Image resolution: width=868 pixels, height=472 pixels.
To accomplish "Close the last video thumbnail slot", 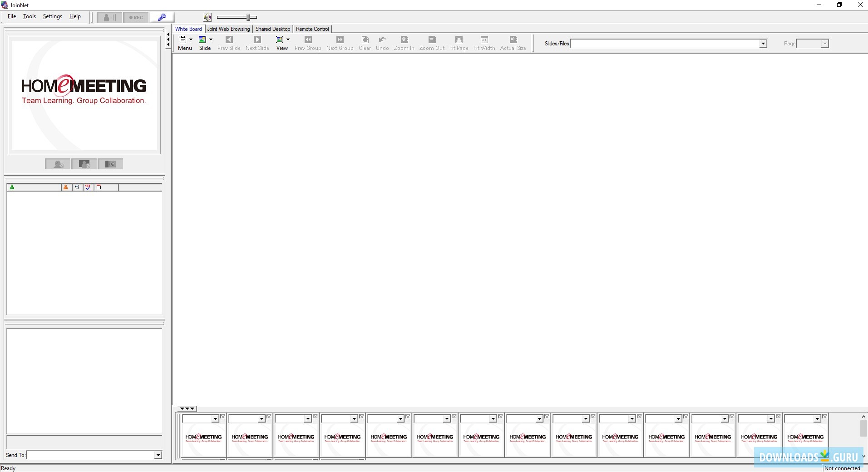I will (824, 416).
